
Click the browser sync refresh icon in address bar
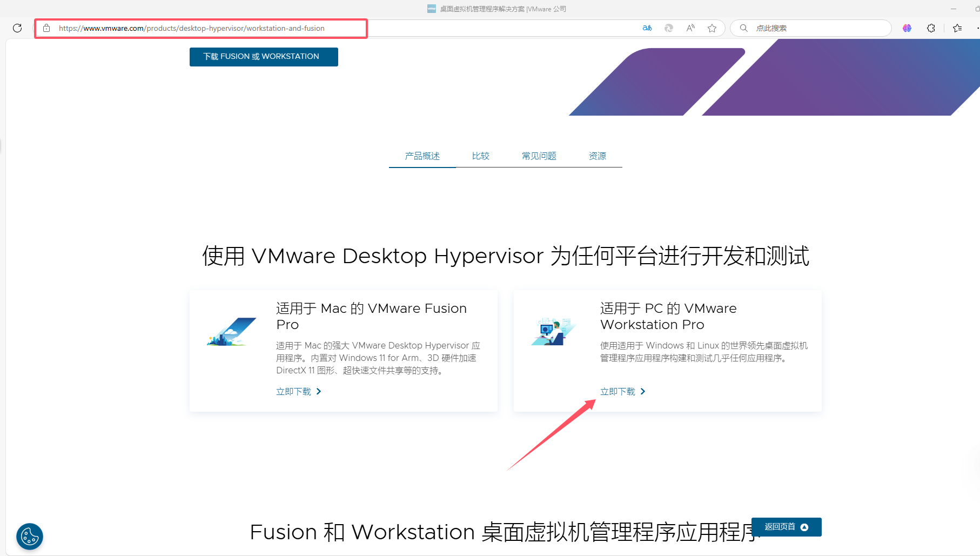669,28
